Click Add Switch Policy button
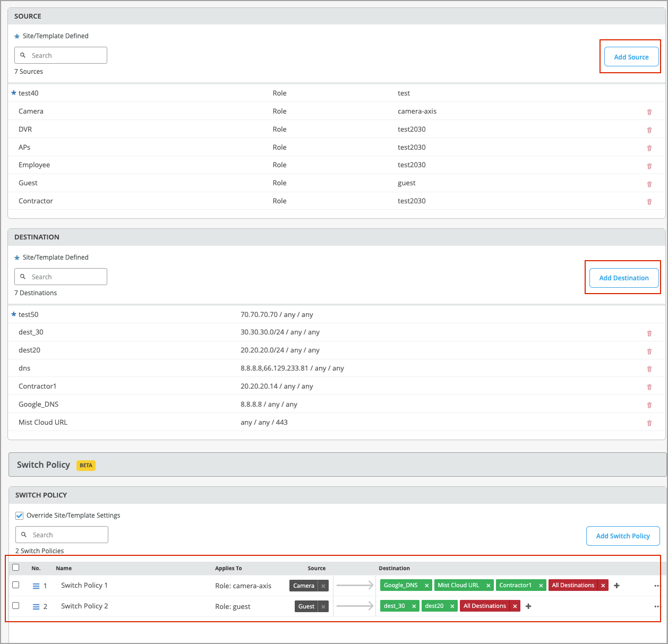Image resolution: width=668 pixels, height=644 pixels. pyautogui.click(x=622, y=536)
